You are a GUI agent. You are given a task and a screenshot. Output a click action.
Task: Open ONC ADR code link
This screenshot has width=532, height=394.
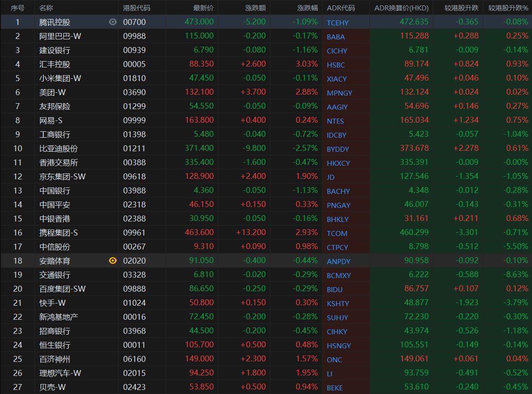(x=334, y=360)
